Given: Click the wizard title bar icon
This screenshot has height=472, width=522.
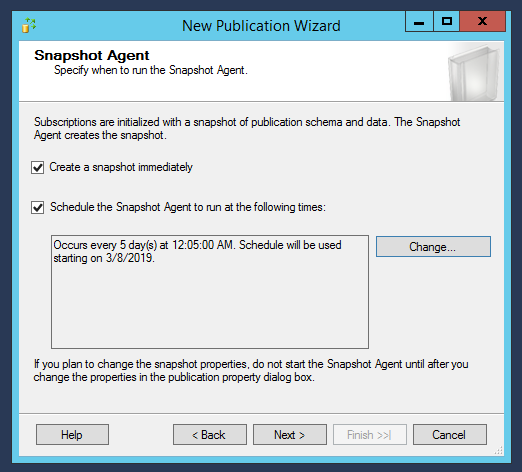Looking at the screenshot, I should pyautogui.click(x=29, y=26).
